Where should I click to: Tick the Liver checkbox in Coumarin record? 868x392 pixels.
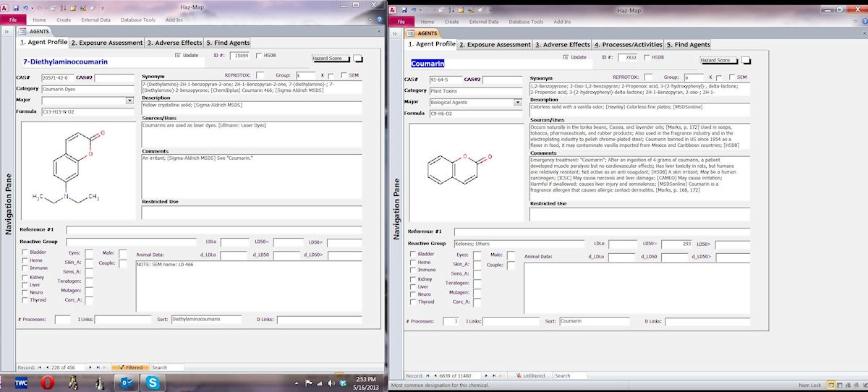coord(412,286)
